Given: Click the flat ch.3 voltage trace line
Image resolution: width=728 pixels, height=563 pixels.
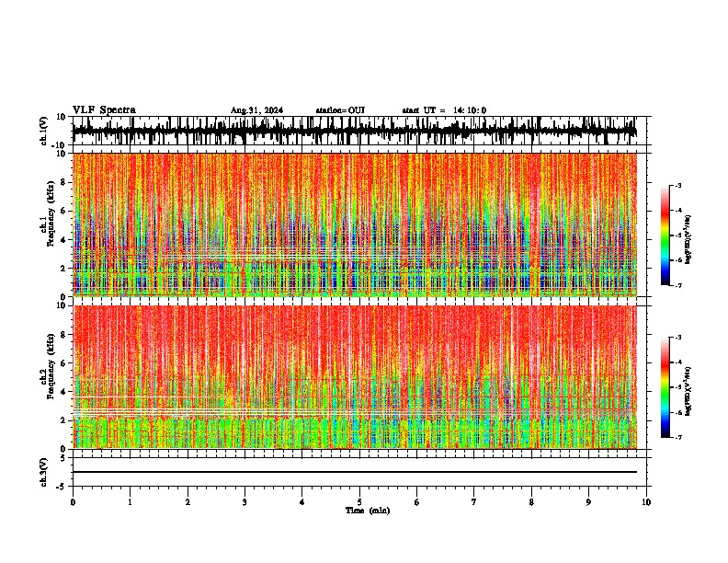Looking at the screenshot, I should (354, 472).
